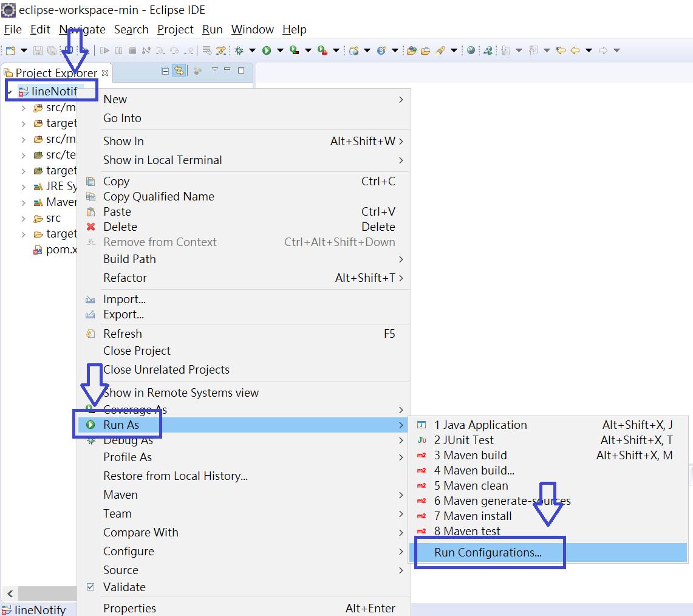Choose 2 JUnit Test in Run As
This screenshot has width=693, height=616.
pos(548,440)
